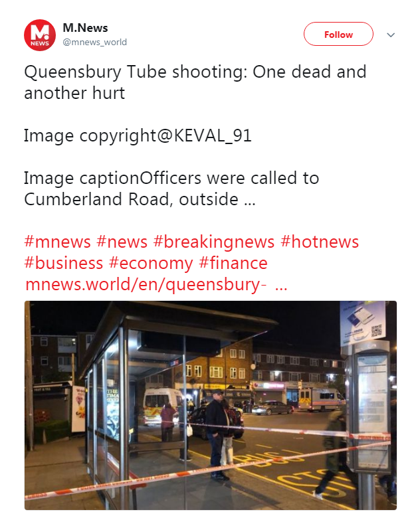Click the Cumberland Road caption text
Screen dimensions: 420x516
pos(171,189)
